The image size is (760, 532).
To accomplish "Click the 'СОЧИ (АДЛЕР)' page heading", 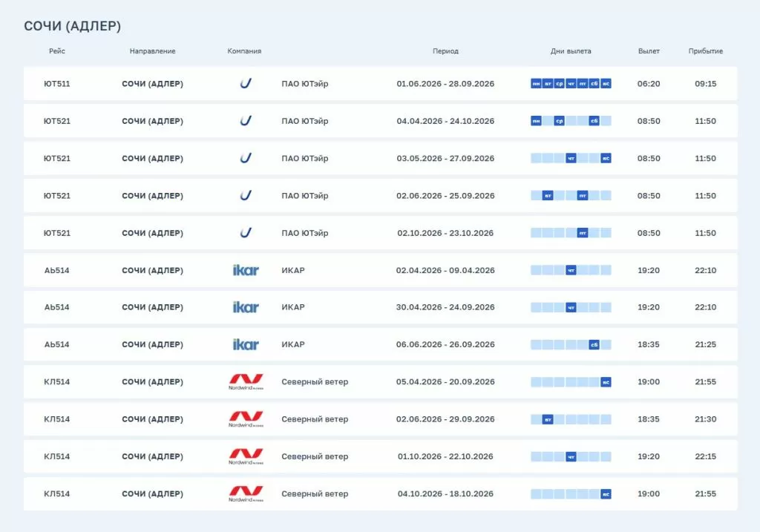I will [x=73, y=26].
